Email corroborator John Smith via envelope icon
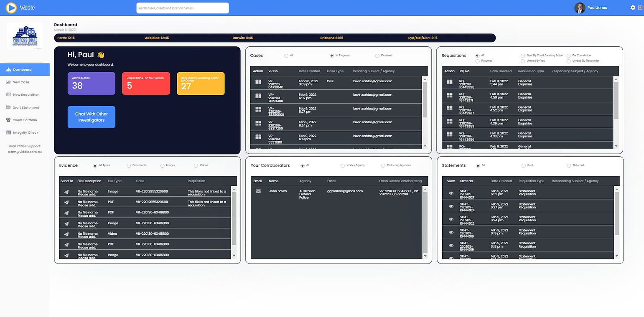The image size is (644, 317). click(x=258, y=191)
